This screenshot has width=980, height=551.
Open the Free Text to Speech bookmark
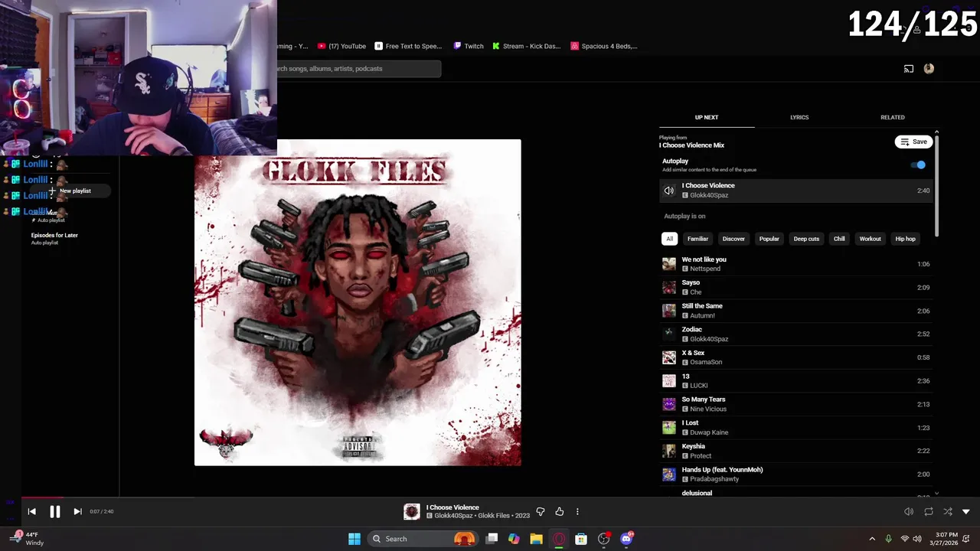point(408,46)
